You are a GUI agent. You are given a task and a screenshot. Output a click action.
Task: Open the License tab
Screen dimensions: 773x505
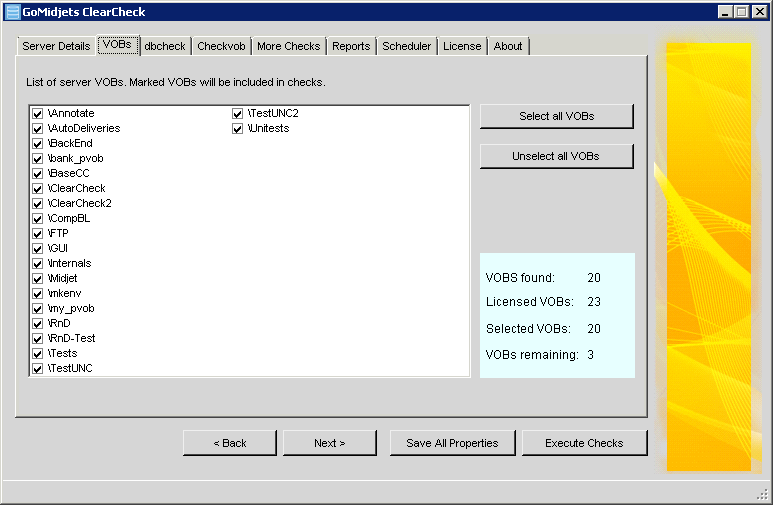pyautogui.click(x=462, y=46)
